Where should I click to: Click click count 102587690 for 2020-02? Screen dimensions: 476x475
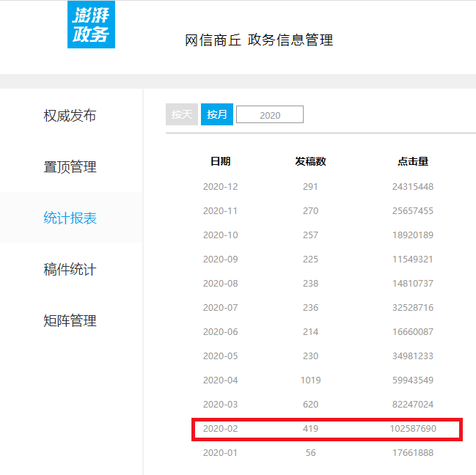[x=413, y=429]
